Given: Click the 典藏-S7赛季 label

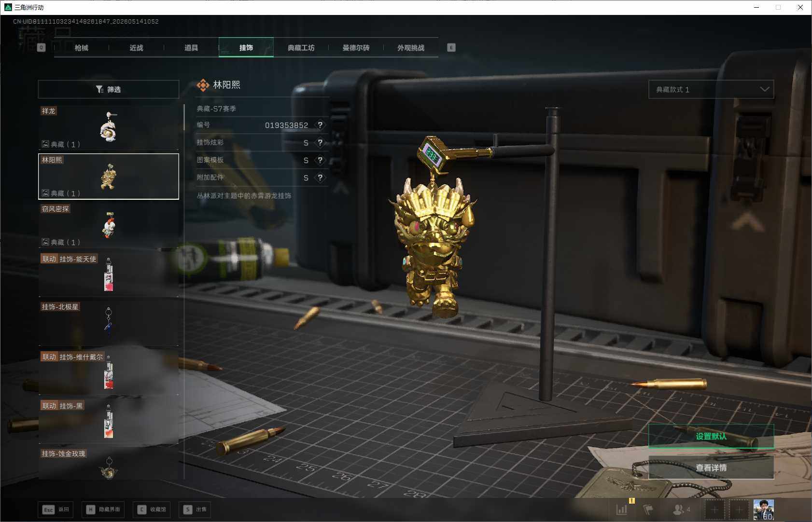Looking at the screenshot, I should pyautogui.click(x=216, y=109).
